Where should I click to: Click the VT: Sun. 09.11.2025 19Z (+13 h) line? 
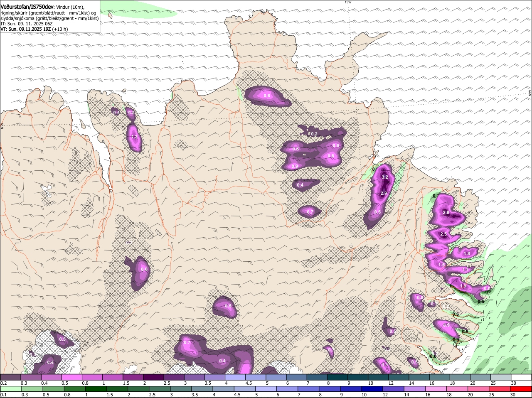tap(34, 29)
